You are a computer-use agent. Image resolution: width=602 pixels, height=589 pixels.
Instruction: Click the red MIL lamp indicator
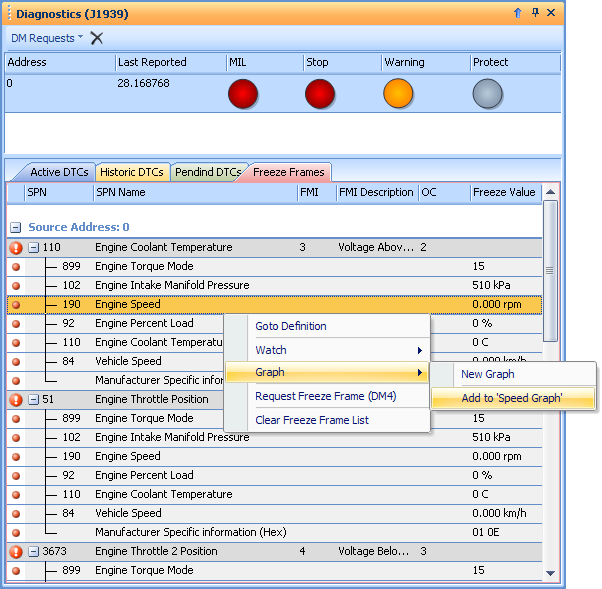242,94
